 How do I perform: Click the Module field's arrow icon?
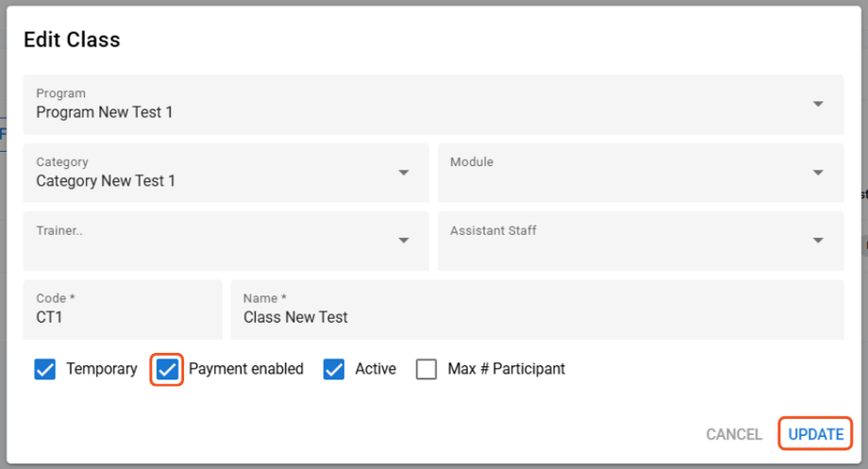pyautogui.click(x=818, y=172)
